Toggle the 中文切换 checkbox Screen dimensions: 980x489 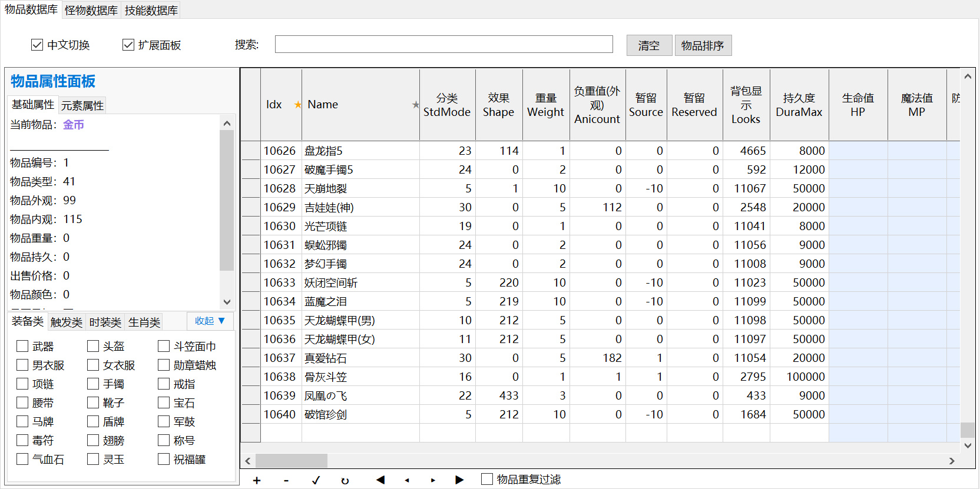point(37,45)
